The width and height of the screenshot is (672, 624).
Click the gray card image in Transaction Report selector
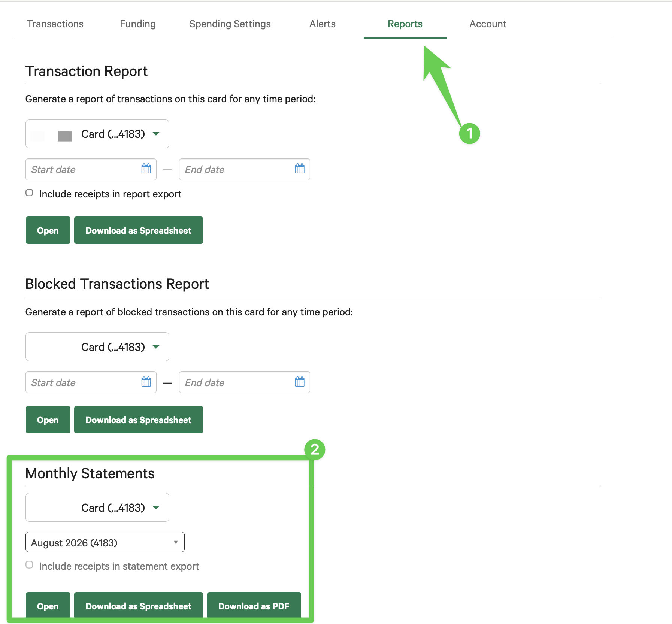tap(65, 136)
